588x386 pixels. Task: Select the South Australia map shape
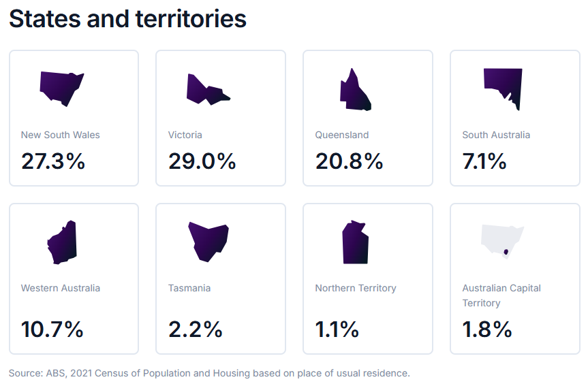(504, 86)
